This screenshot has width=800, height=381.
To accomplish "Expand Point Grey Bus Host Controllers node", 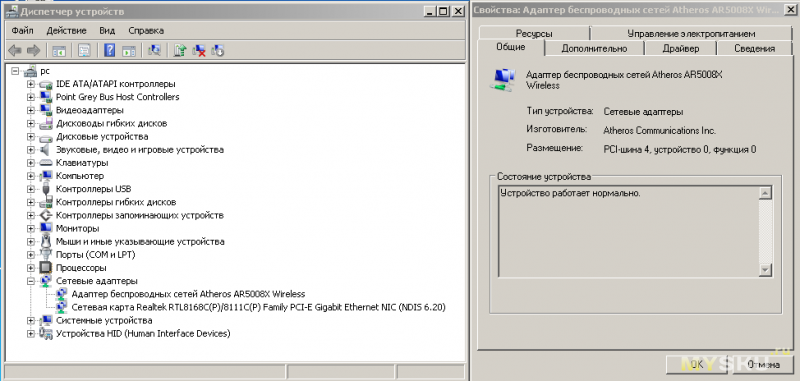I will click(31, 97).
